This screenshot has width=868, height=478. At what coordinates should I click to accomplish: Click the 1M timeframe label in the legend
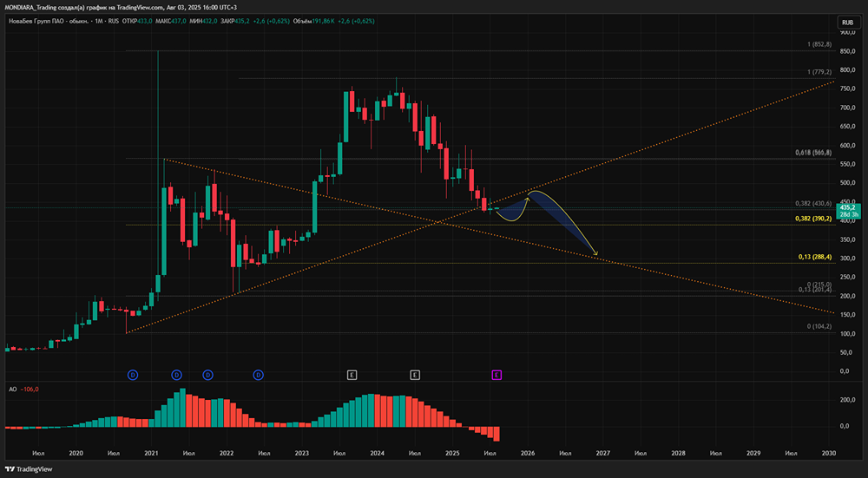(x=97, y=21)
